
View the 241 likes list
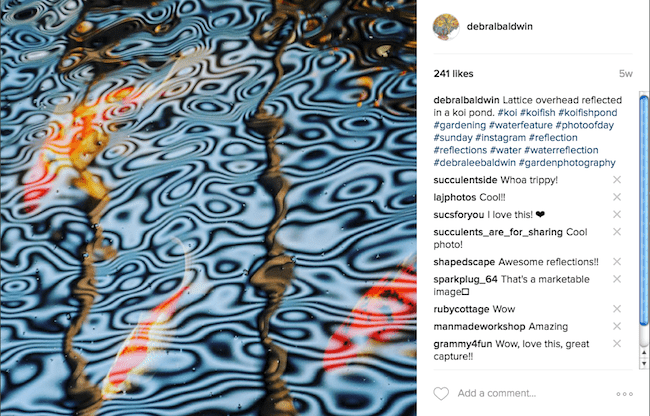454,74
